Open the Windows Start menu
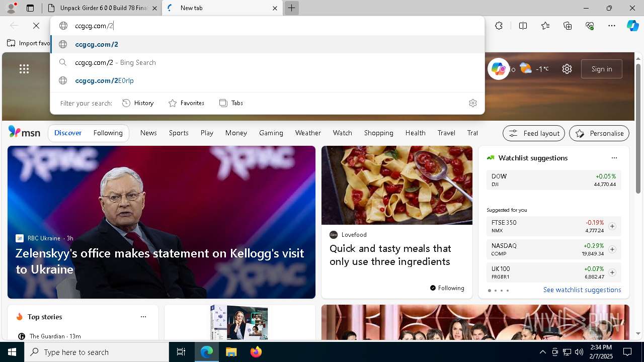This screenshot has width=644, height=362. 12,352
